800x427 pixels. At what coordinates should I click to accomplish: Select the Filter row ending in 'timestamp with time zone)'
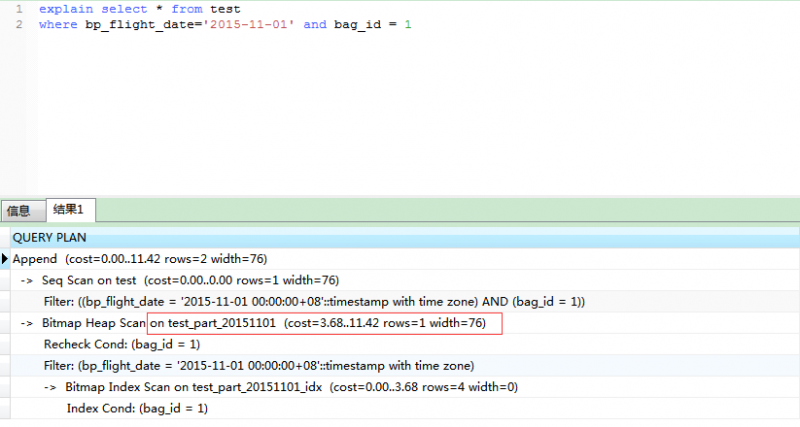[405, 366]
